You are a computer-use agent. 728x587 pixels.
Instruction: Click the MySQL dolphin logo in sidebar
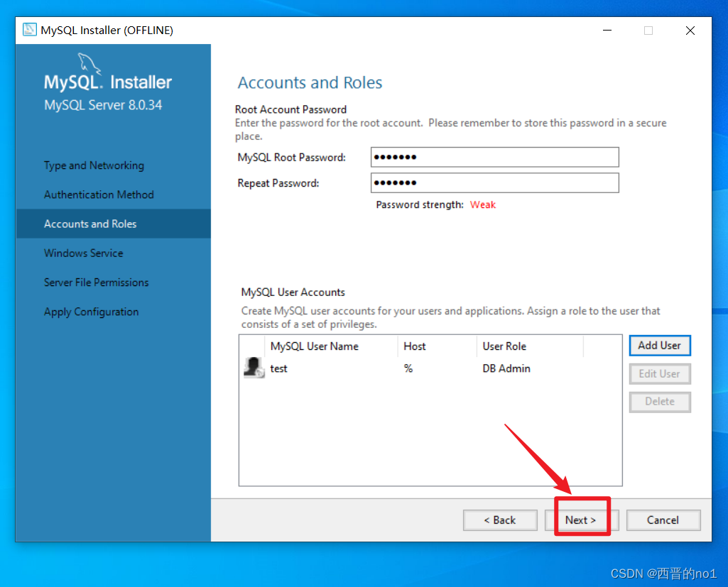point(89,63)
